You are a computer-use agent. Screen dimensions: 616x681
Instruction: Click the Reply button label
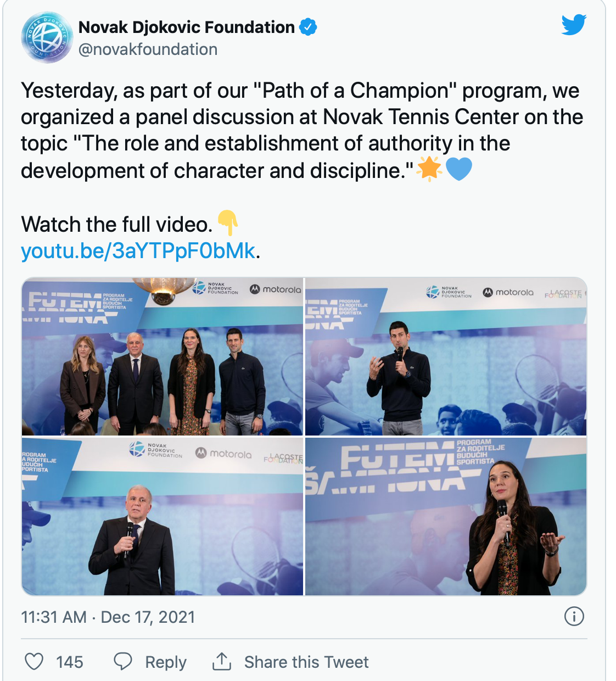coord(166,662)
